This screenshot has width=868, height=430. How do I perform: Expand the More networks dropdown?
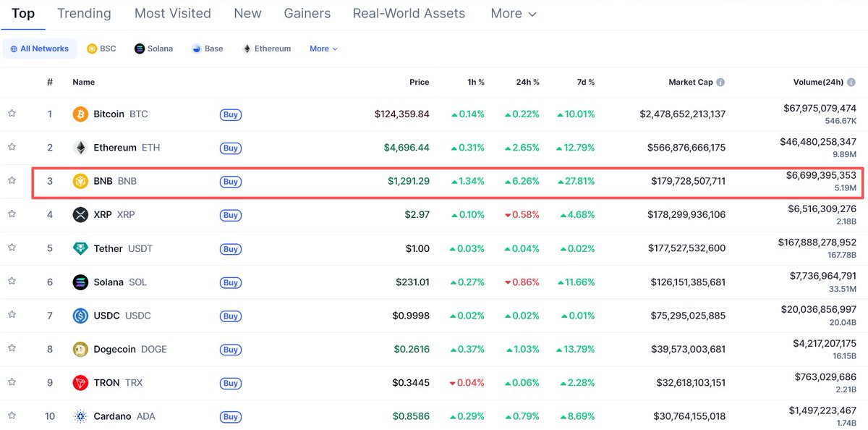(323, 49)
